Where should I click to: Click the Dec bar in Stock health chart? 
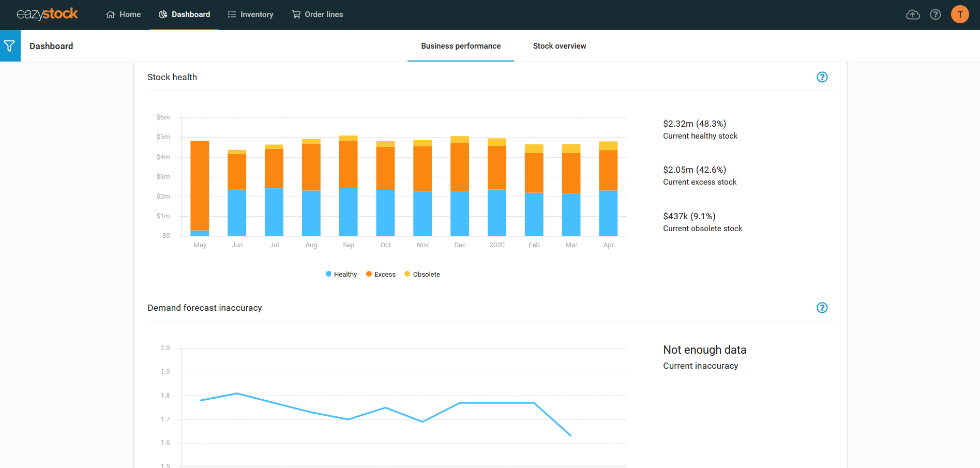(460, 186)
